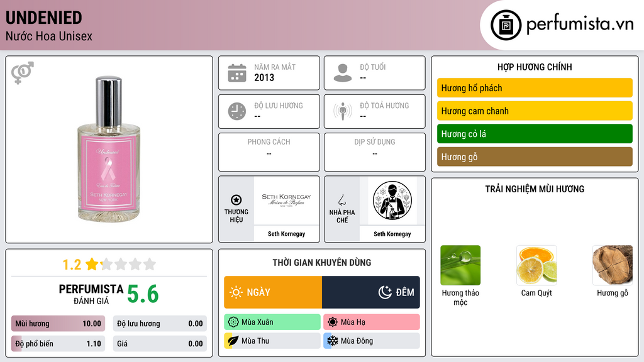Screen dimensions: 644x362
Task: Select the Đêm nighttime block
Action: [x=371, y=292]
